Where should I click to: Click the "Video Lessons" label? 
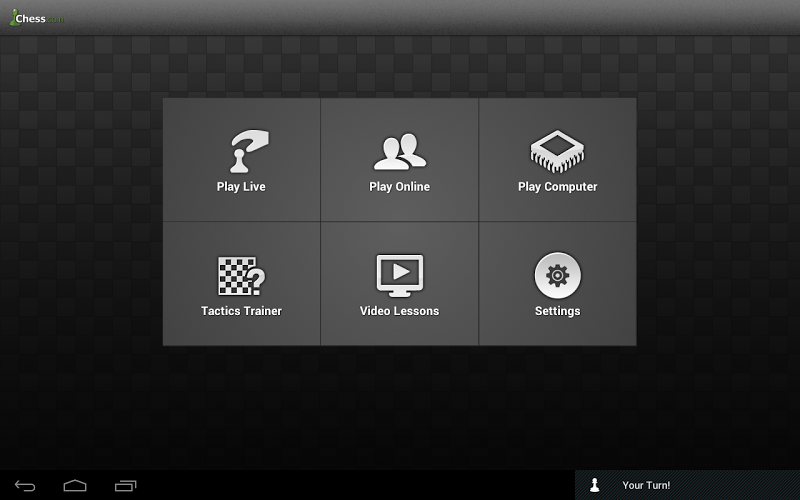coord(399,311)
